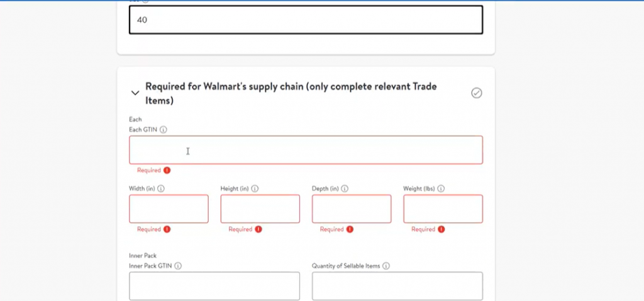The width and height of the screenshot is (644, 301).
Task: Focus the Each GTIN input field
Action: pyautogui.click(x=306, y=150)
